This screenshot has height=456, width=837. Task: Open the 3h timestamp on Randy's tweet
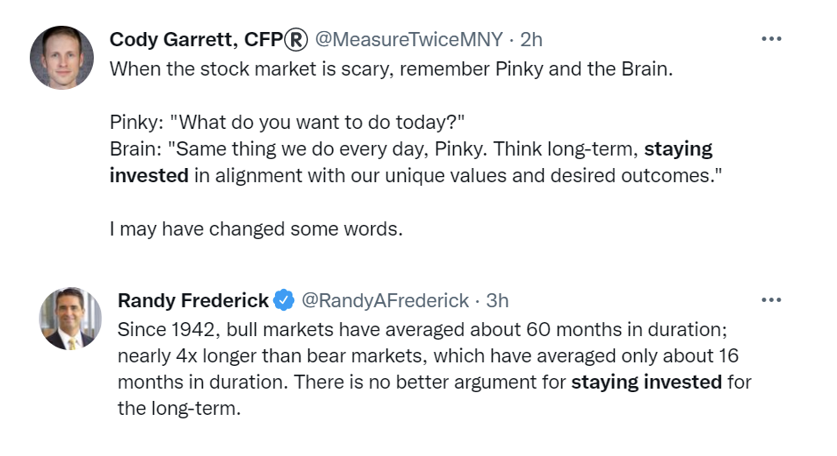pos(497,301)
